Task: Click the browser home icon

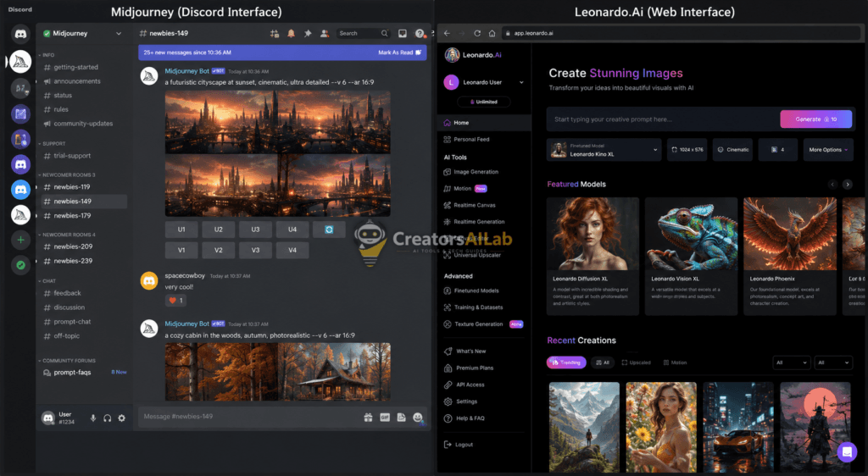Action: click(x=492, y=33)
